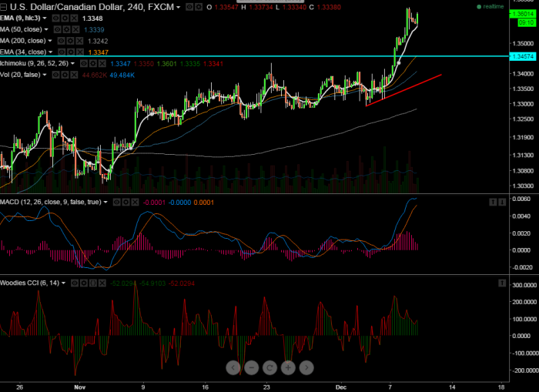Remove the Ichimoku indicator
This screenshot has height=392, width=539.
tap(102, 64)
